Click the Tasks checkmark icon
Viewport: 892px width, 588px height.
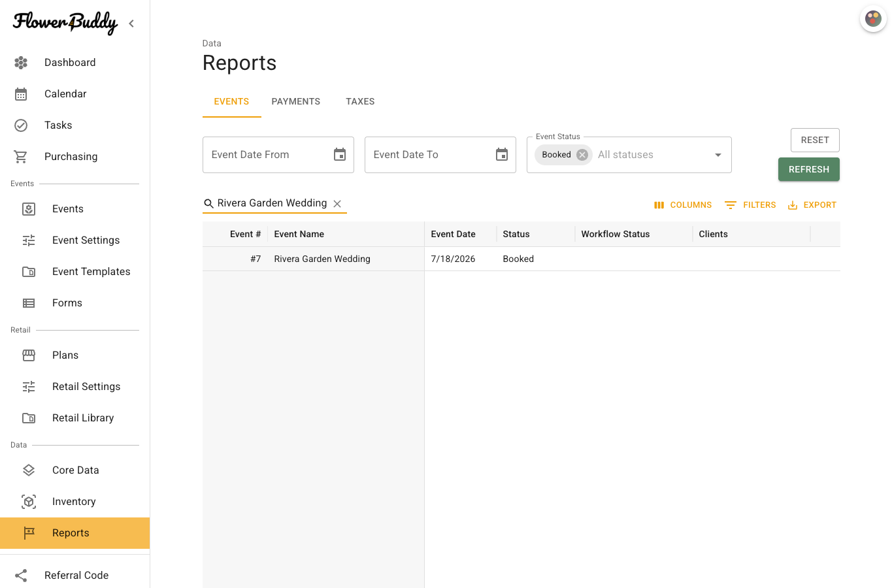(21, 125)
